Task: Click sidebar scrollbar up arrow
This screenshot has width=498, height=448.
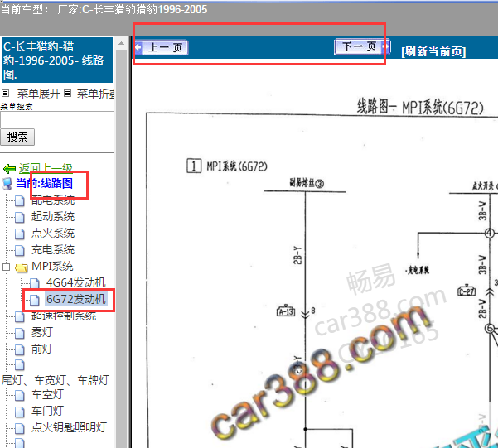Action: (121, 43)
